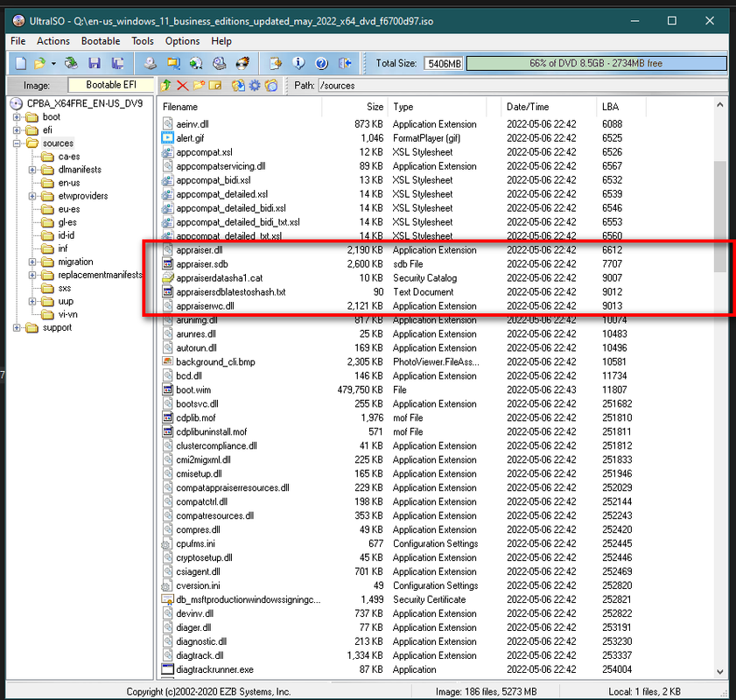Click the file list scroll down arrow
The image size is (736, 700).
(x=720, y=671)
